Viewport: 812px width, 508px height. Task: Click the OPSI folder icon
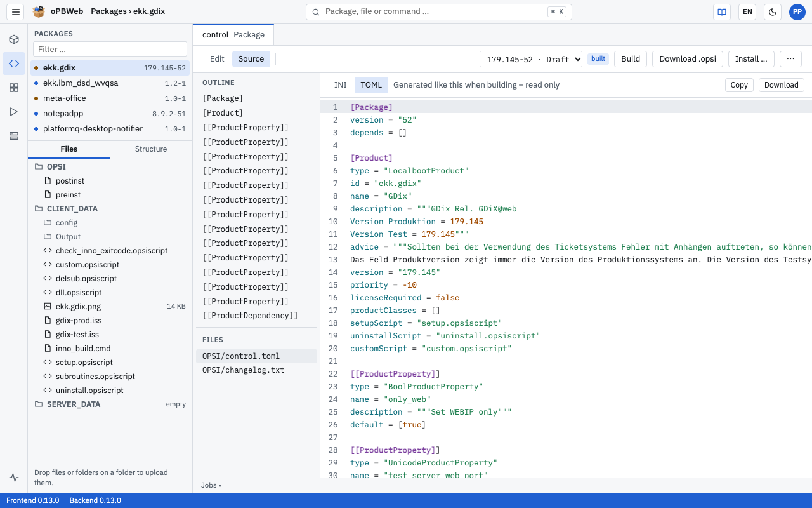coord(39,167)
